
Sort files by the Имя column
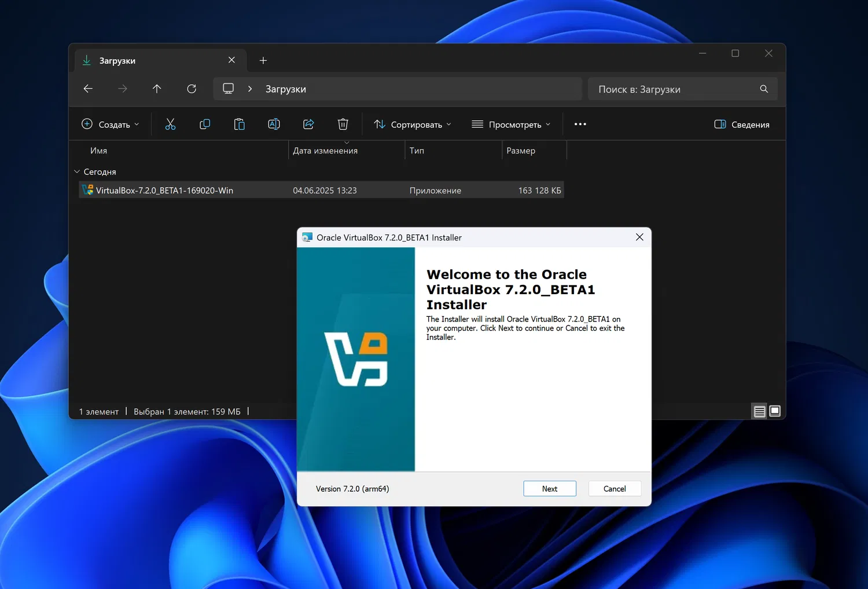(98, 151)
